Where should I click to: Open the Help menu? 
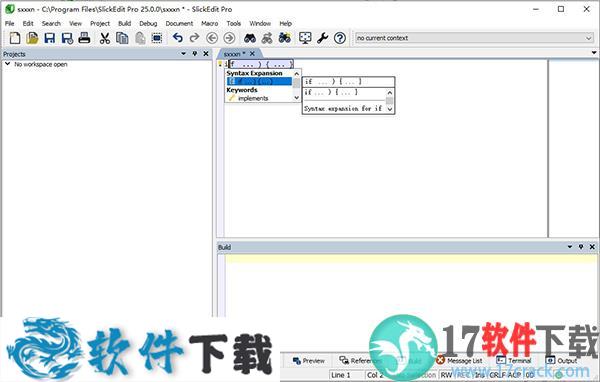tap(285, 23)
